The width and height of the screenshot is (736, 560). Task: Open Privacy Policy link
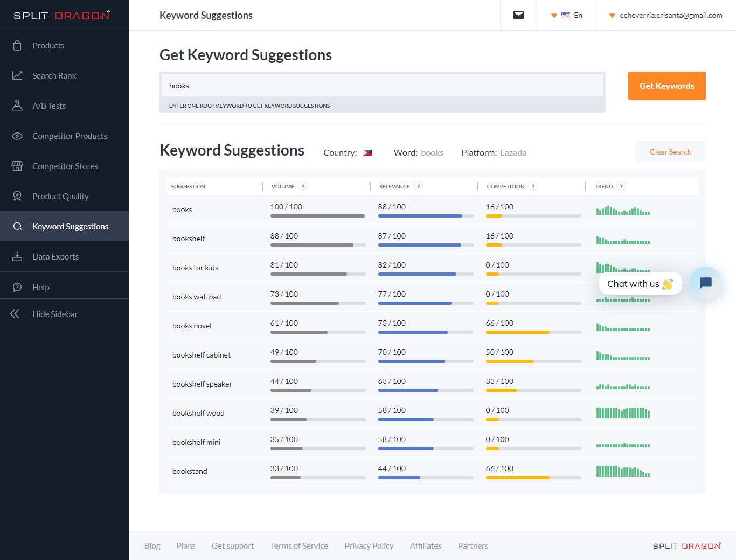click(369, 545)
